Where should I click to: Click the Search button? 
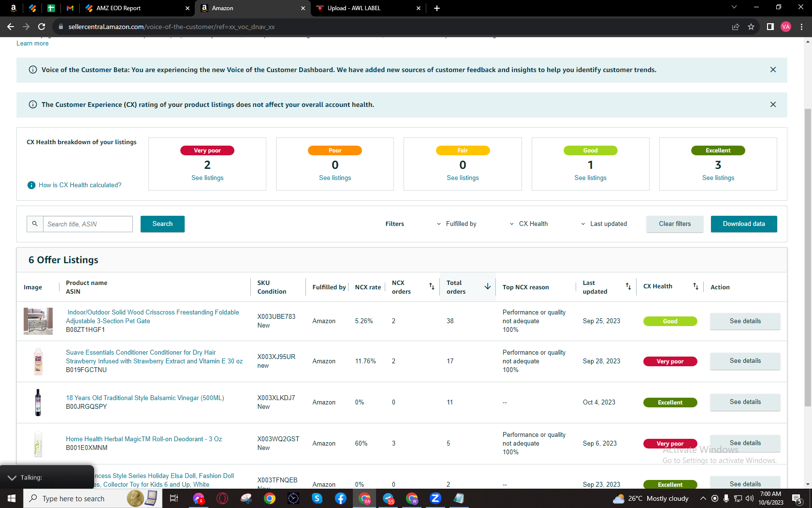(162, 224)
